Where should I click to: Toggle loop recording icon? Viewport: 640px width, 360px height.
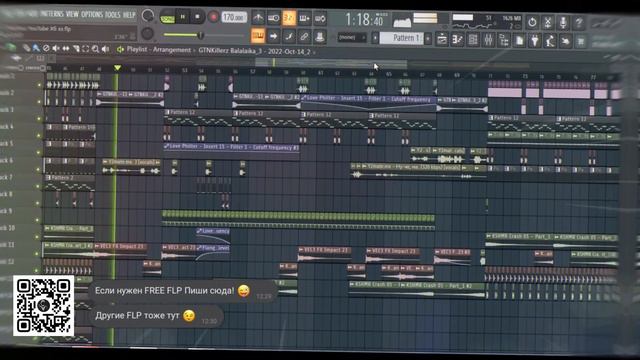pos(320,18)
